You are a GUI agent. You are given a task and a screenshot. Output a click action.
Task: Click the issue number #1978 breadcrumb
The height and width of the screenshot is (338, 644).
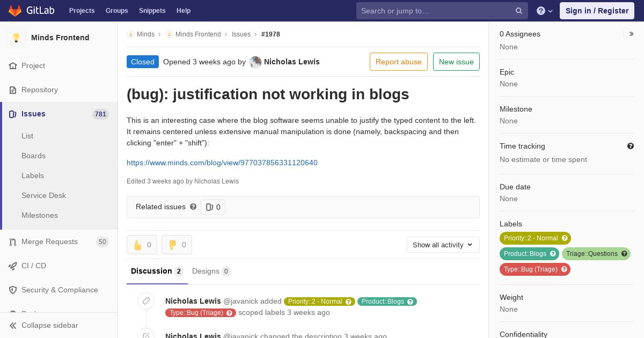click(270, 34)
